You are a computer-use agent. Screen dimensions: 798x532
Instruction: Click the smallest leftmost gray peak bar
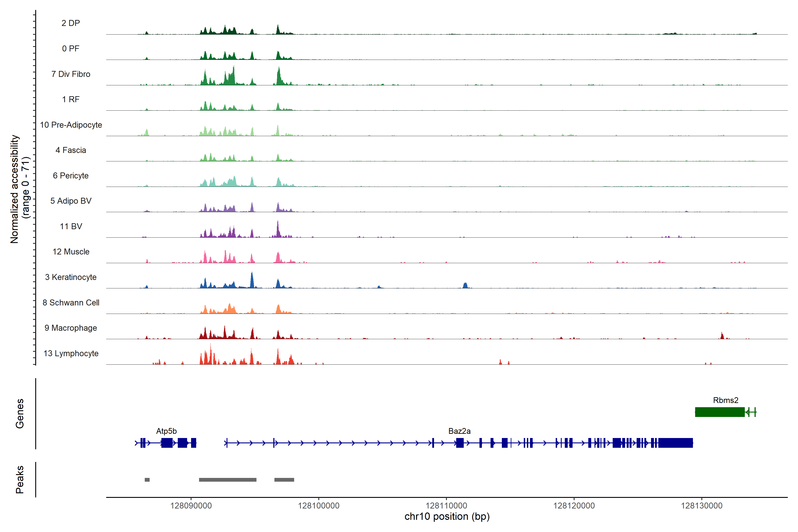[147, 479]
